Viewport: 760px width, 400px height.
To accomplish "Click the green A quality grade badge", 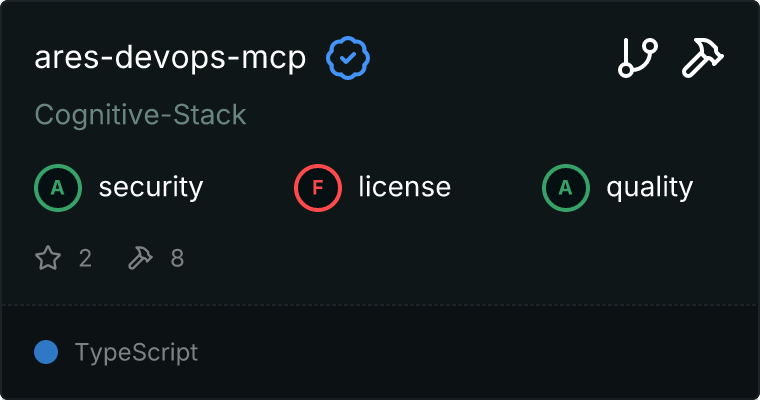I will [x=566, y=187].
